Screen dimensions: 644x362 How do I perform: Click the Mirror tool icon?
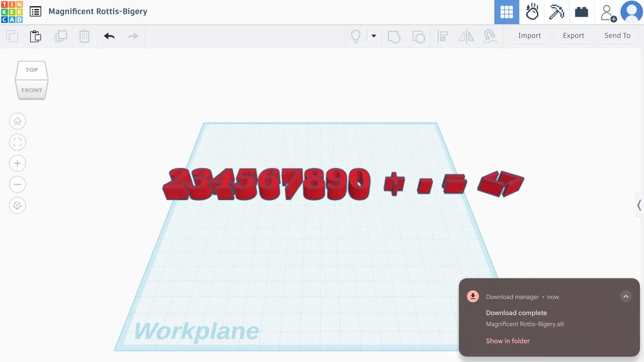tap(466, 36)
